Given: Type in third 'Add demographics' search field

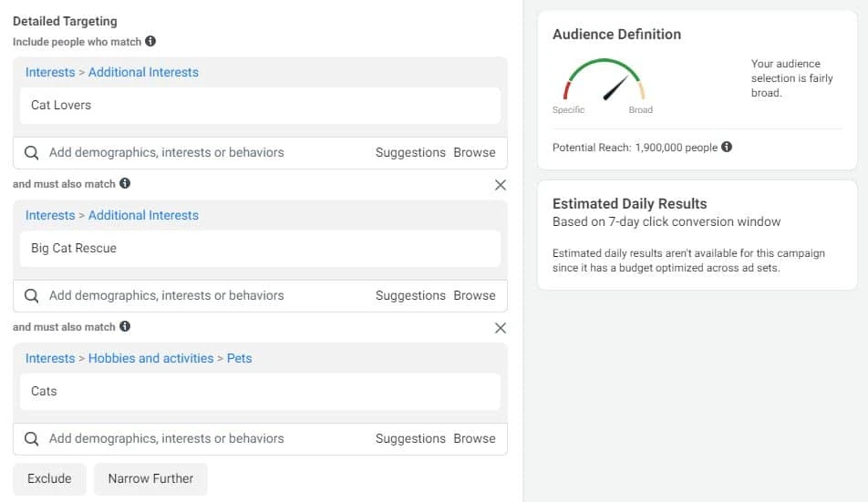Looking at the screenshot, I should coord(201,438).
